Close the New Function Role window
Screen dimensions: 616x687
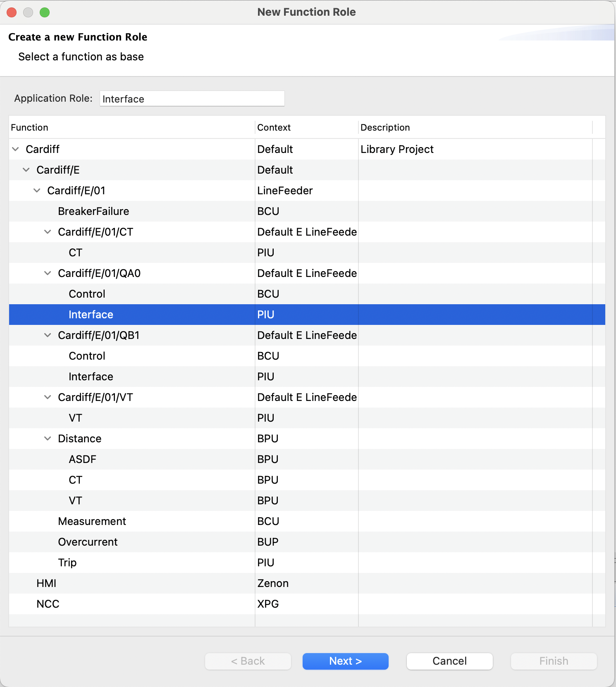point(12,12)
